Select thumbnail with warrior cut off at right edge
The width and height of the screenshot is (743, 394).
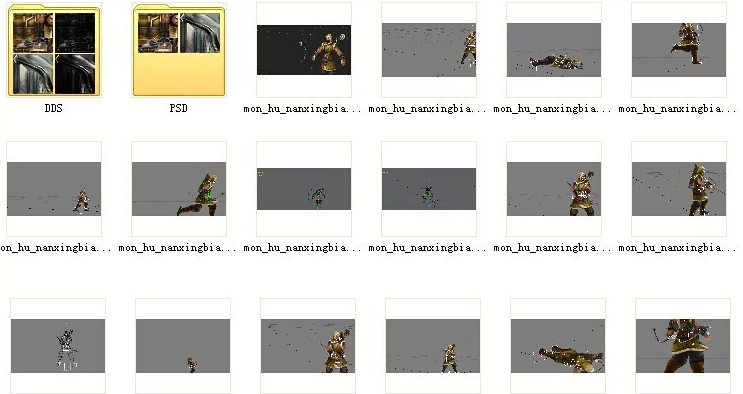pyautogui.click(x=429, y=50)
